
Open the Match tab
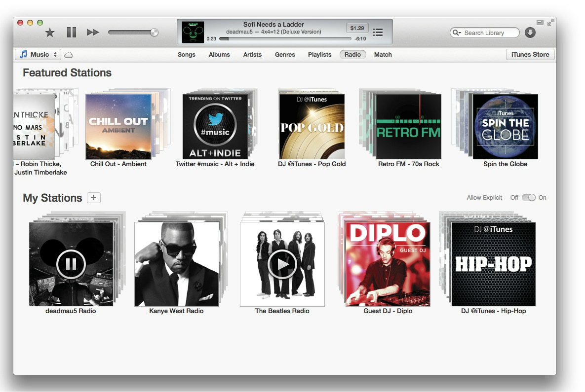pyautogui.click(x=383, y=54)
